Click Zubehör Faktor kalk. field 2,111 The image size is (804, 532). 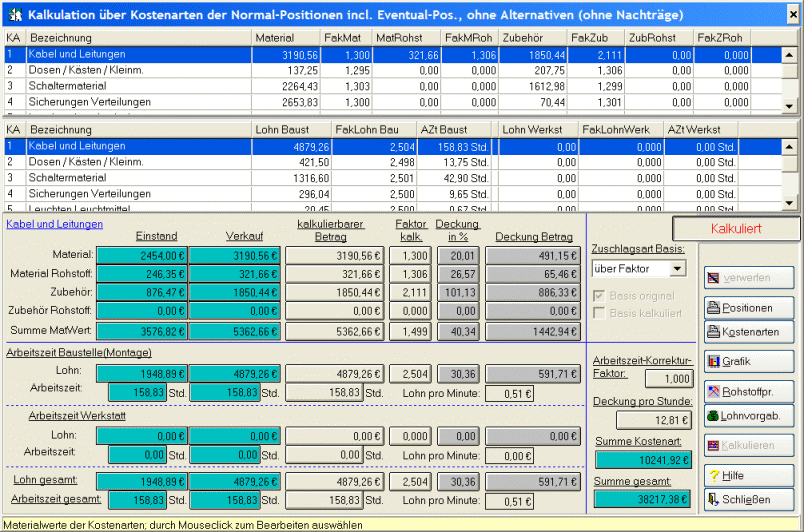[x=410, y=293]
